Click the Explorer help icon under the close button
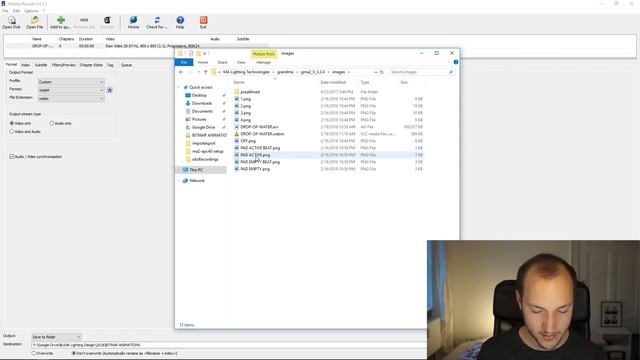Viewport: 640px width, 360px height. click(x=456, y=62)
